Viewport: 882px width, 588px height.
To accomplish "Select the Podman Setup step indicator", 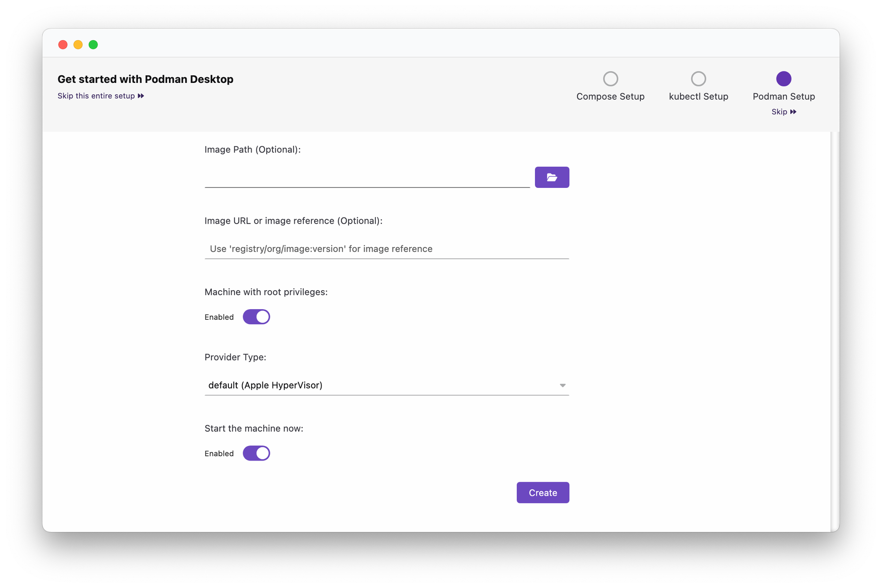I will tap(784, 78).
